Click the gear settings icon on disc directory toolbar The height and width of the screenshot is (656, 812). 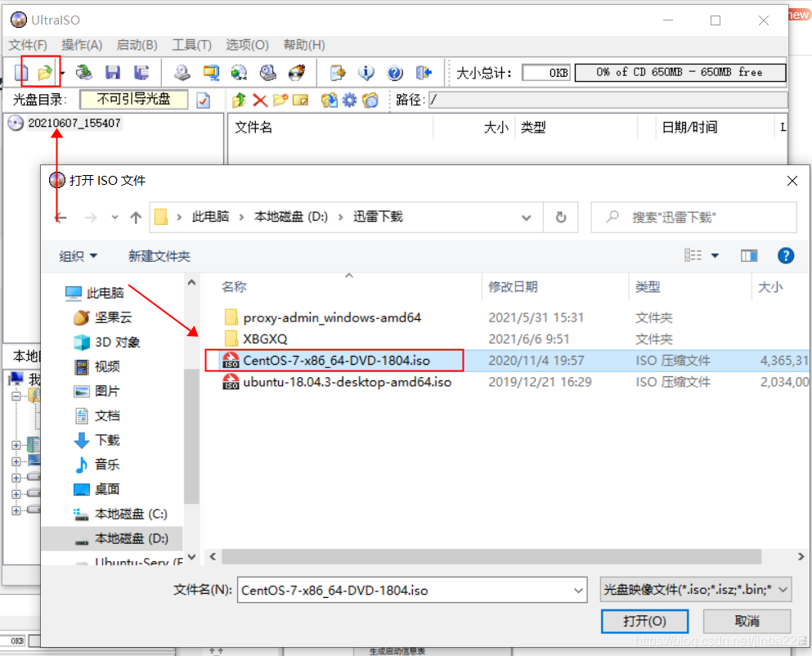[349, 101]
